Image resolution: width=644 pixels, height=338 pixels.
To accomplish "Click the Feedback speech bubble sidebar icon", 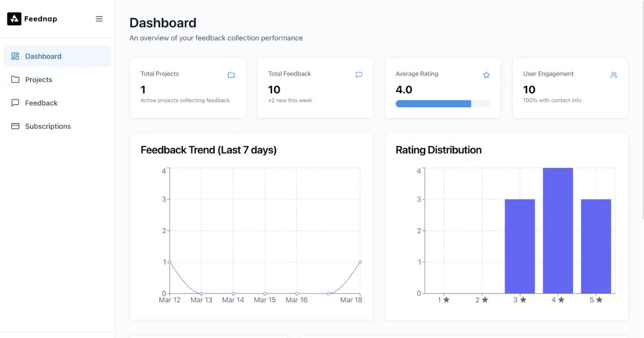I will (15, 103).
